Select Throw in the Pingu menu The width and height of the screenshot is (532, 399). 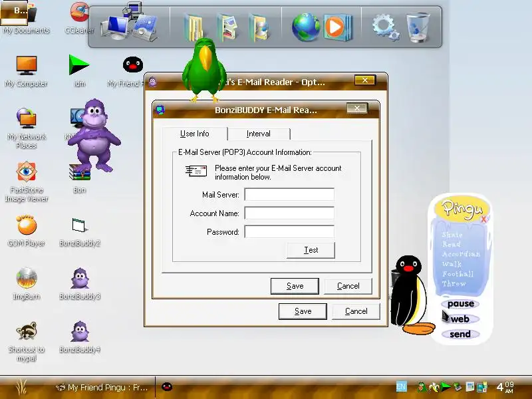454,283
